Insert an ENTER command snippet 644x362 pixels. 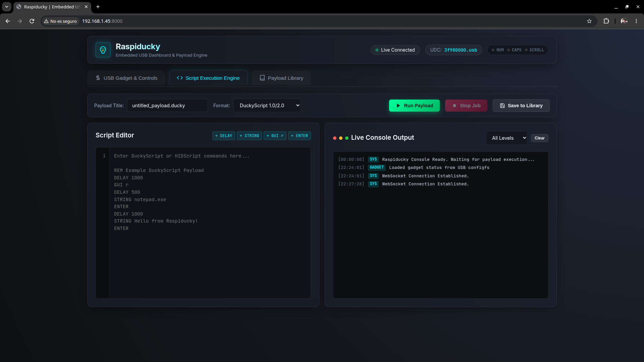pyautogui.click(x=300, y=136)
